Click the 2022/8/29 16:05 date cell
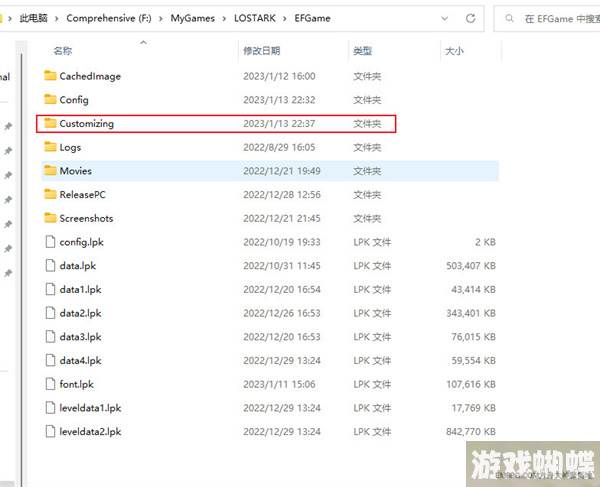This screenshot has height=487, width=600. coord(279,147)
